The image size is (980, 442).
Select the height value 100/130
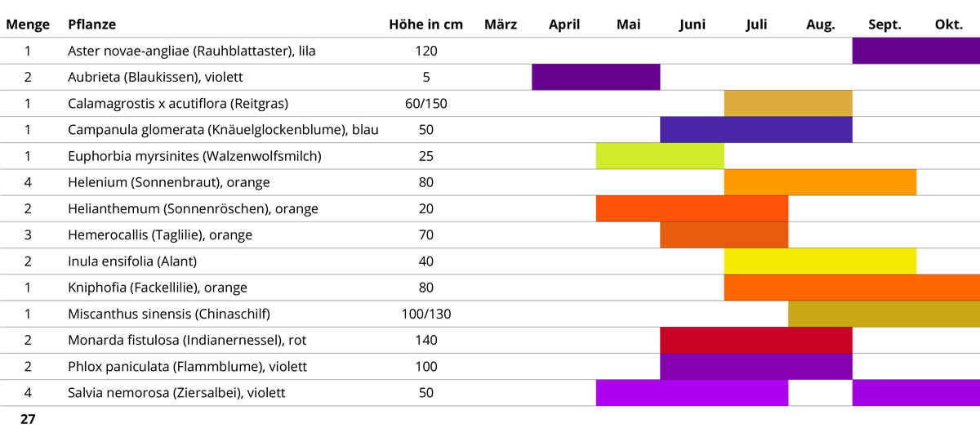(426, 314)
